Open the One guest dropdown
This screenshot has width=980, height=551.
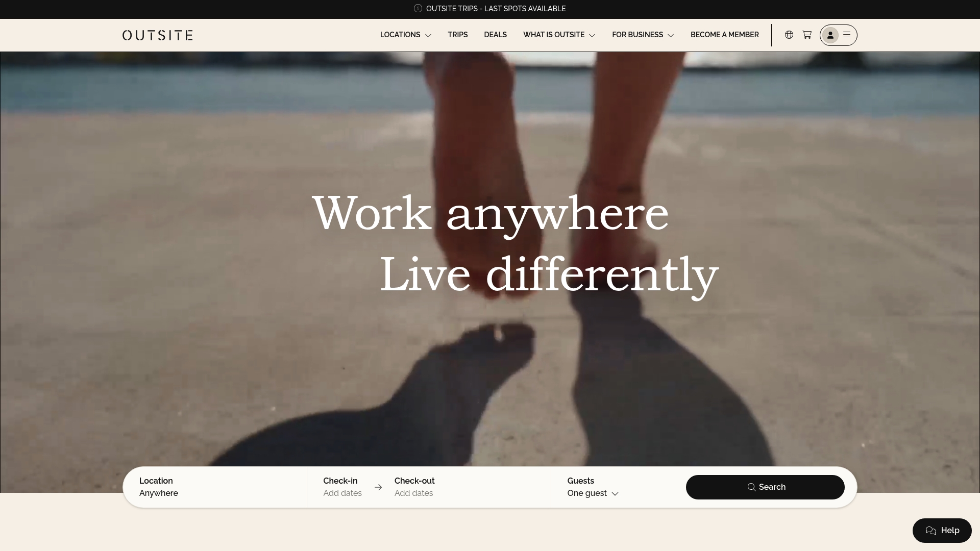coord(593,493)
